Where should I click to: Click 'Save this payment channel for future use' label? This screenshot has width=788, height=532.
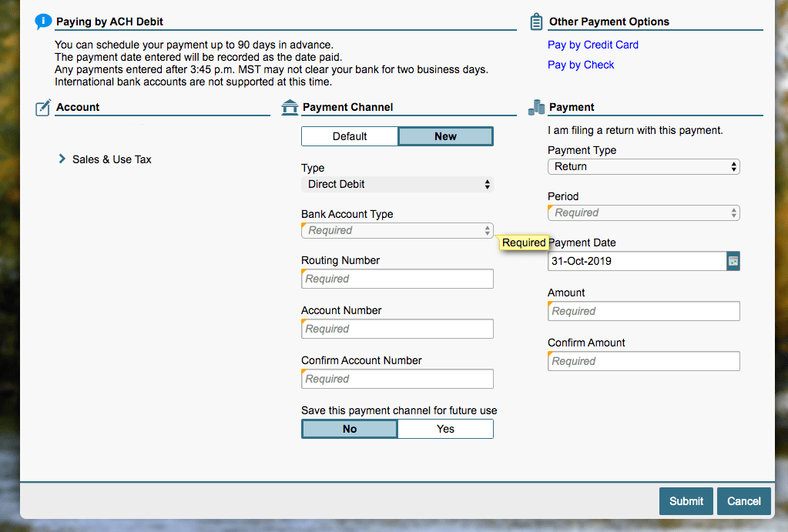pos(399,410)
